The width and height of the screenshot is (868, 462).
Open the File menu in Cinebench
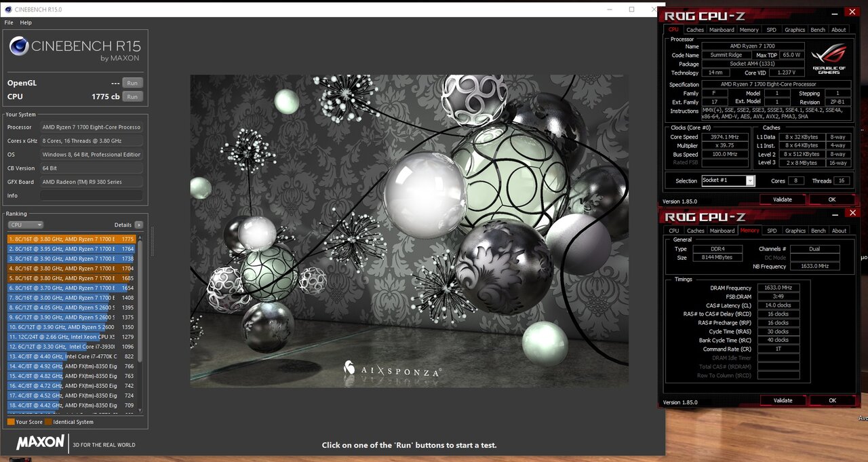click(x=9, y=22)
